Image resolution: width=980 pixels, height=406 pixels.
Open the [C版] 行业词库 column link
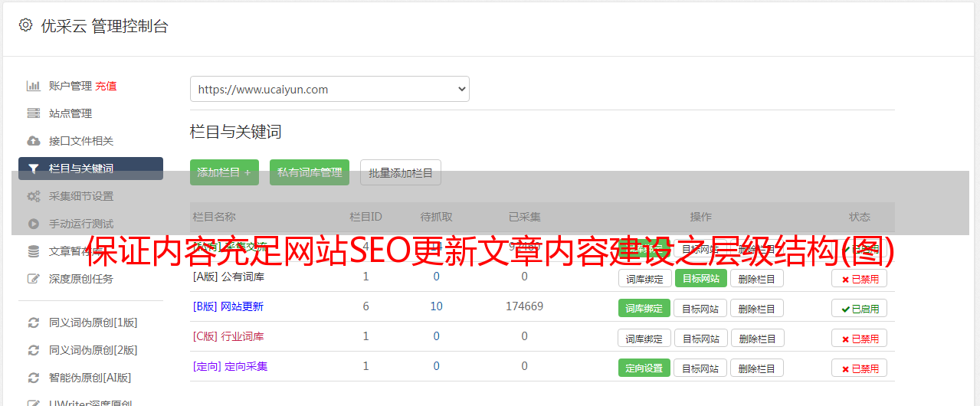click(x=228, y=336)
